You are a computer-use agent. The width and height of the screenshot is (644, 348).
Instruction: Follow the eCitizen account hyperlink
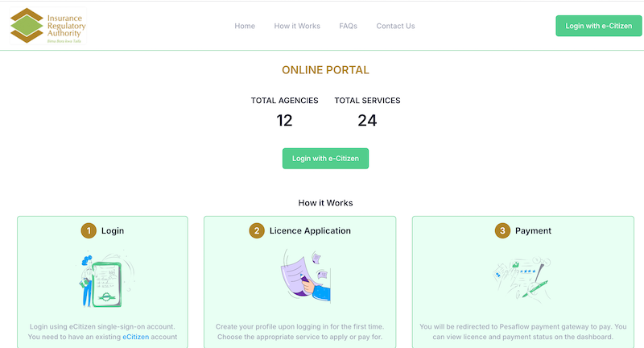[135, 337]
